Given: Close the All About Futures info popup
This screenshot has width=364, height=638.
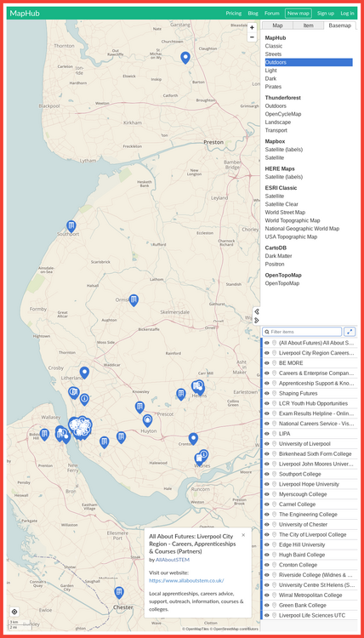Looking at the screenshot, I should click(x=243, y=535).
